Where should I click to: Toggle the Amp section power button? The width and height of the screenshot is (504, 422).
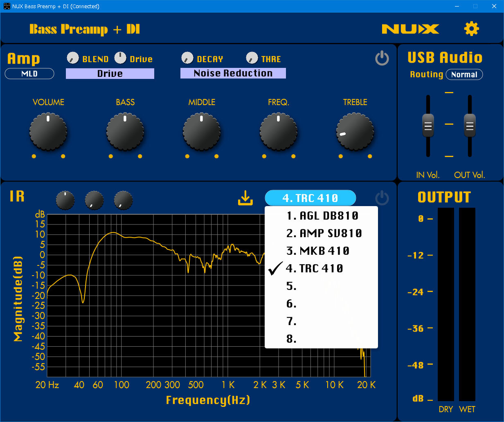pos(382,58)
